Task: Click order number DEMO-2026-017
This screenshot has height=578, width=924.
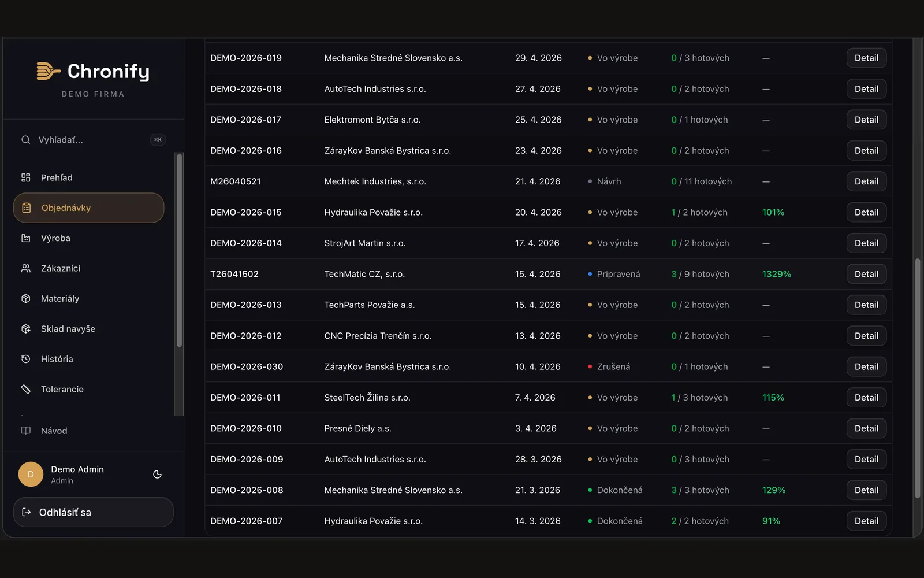Action: [x=245, y=120]
